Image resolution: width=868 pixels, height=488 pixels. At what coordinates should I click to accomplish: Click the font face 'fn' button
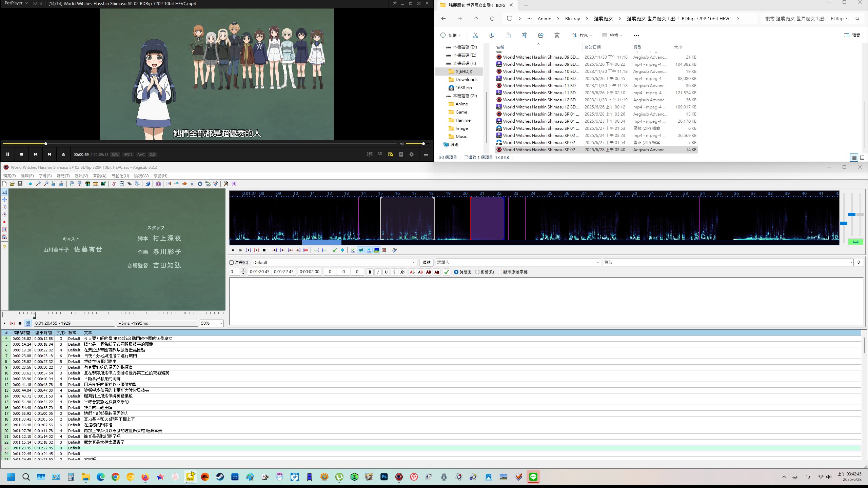coord(402,272)
